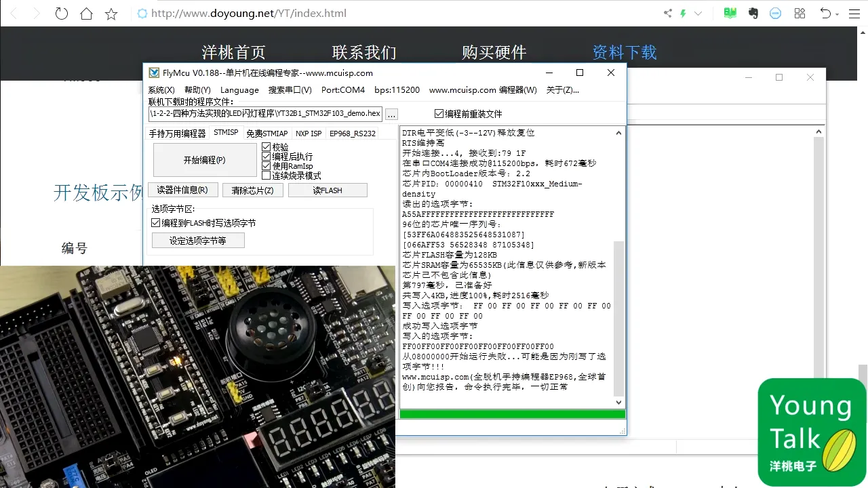Click the FlyMcu title bar icon
The width and height of the screenshot is (868, 488).
(154, 73)
